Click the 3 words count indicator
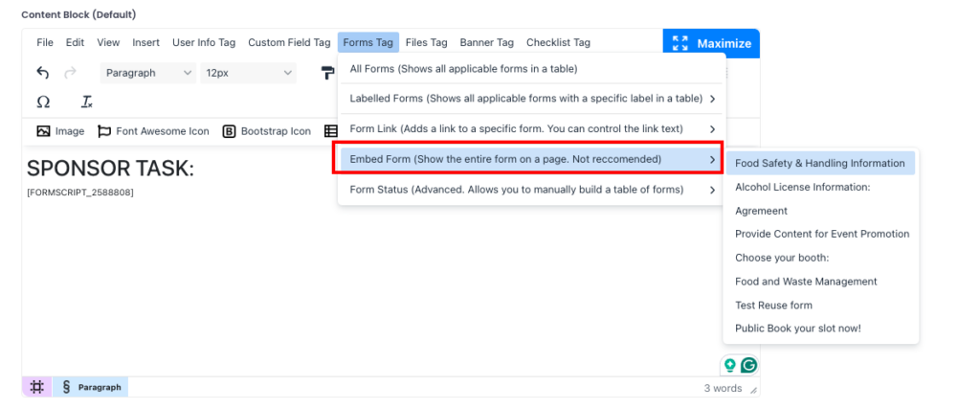This screenshot has height=409, width=980. (723, 388)
